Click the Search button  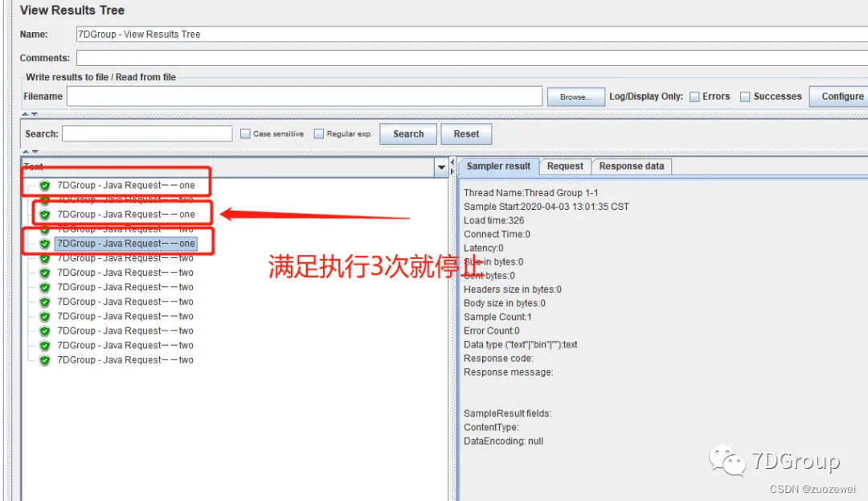click(x=408, y=134)
